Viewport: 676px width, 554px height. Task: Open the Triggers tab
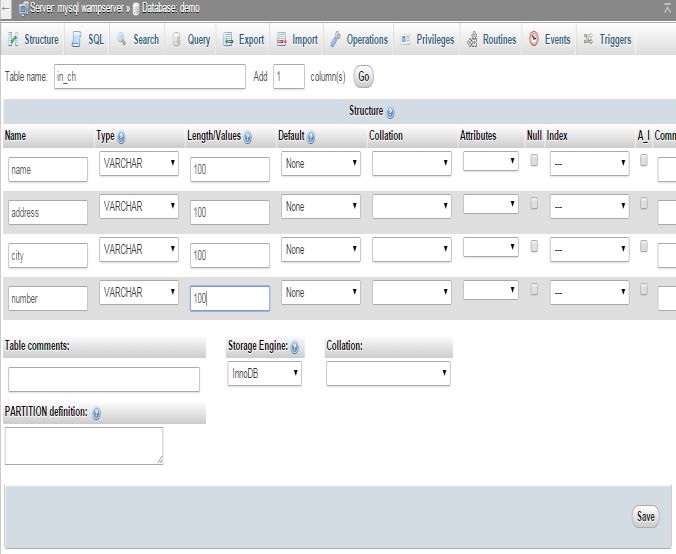click(607, 39)
